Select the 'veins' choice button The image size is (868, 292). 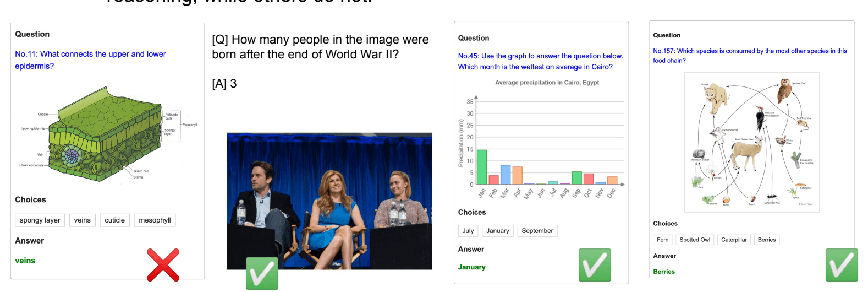point(83,220)
